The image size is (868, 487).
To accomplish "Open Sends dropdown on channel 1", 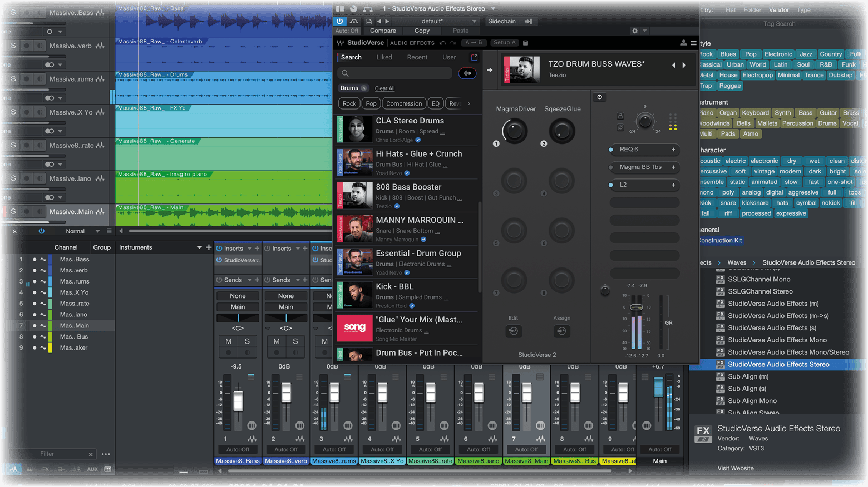I will [250, 280].
